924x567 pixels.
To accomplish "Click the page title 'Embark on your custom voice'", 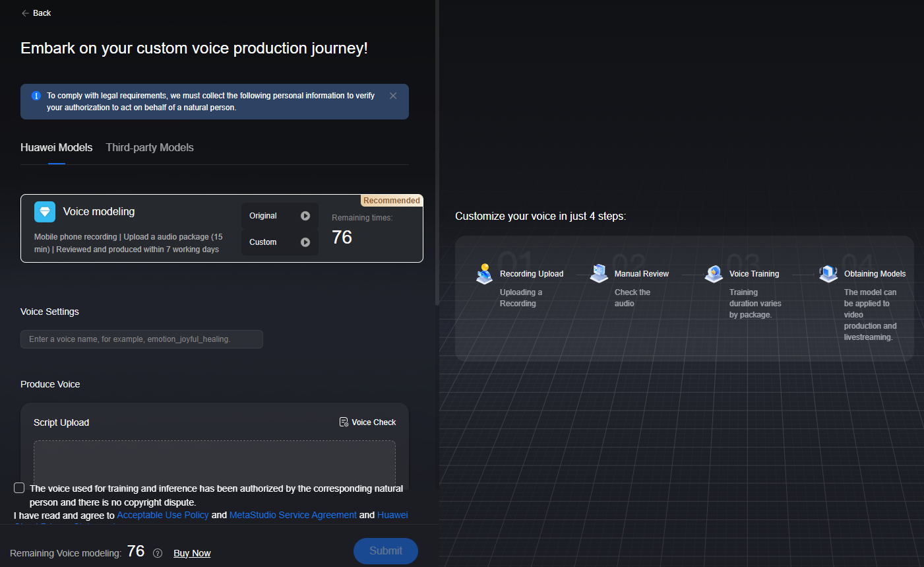I will point(194,48).
